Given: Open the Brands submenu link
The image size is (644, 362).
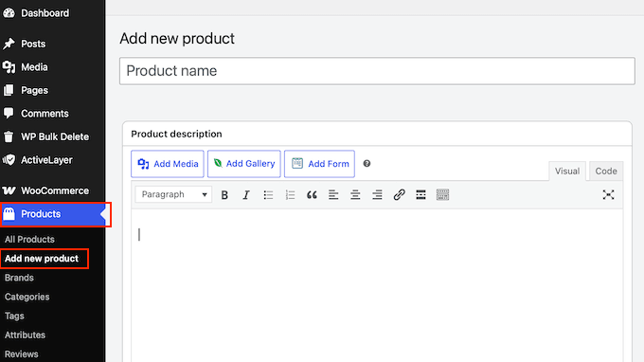Looking at the screenshot, I should [19, 278].
